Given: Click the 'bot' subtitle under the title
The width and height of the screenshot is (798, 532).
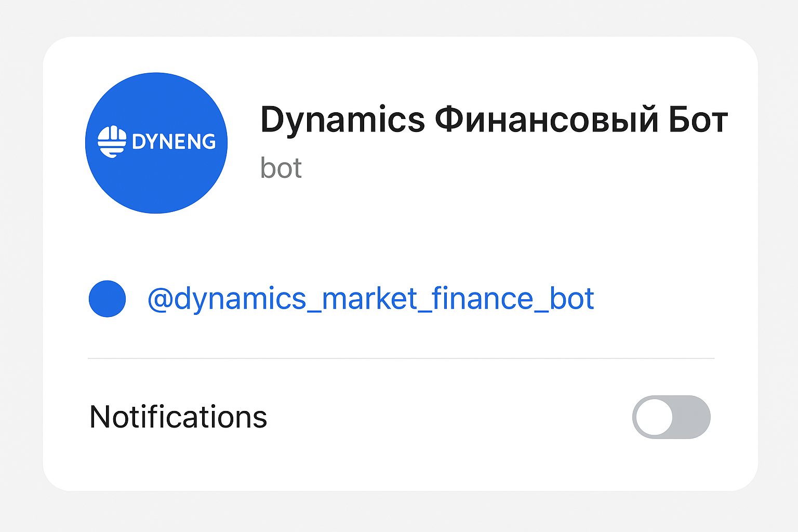Looking at the screenshot, I should (281, 167).
